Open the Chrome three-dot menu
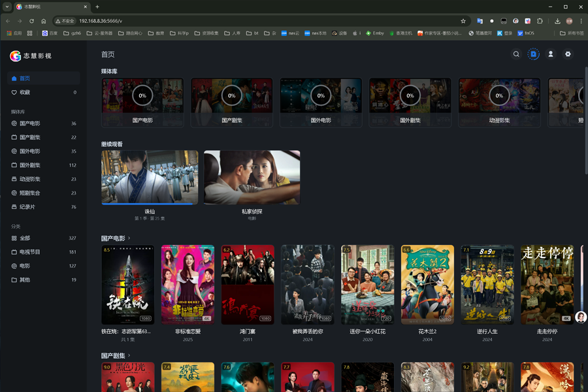 581,21
